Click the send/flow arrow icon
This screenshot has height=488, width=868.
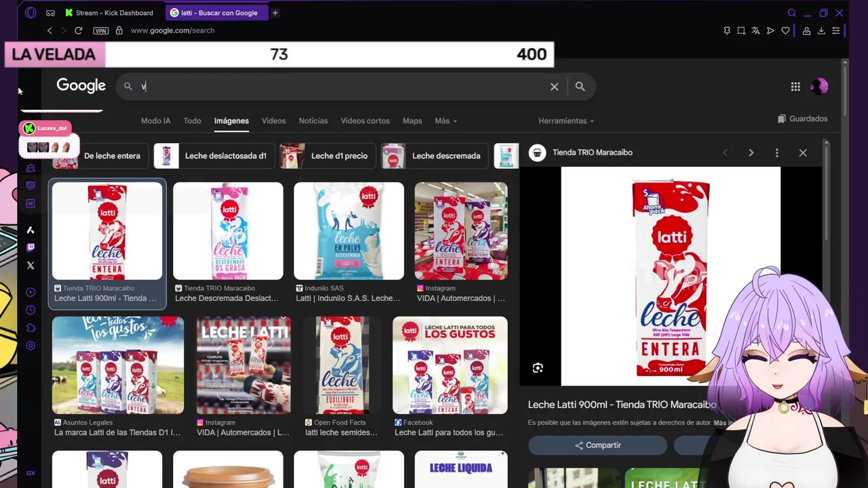[x=770, y=30]
